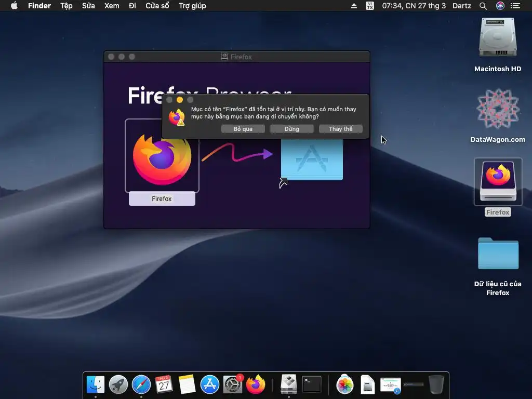Click the yellow minimize button on dialog
The width and height of the screenshot is (532, 399).
[x=180, y=100]
